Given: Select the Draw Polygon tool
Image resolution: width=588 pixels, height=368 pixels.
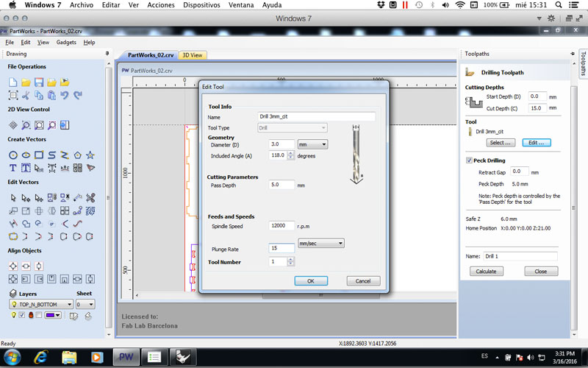Looking at the screenshot, I should pos(78,155).
